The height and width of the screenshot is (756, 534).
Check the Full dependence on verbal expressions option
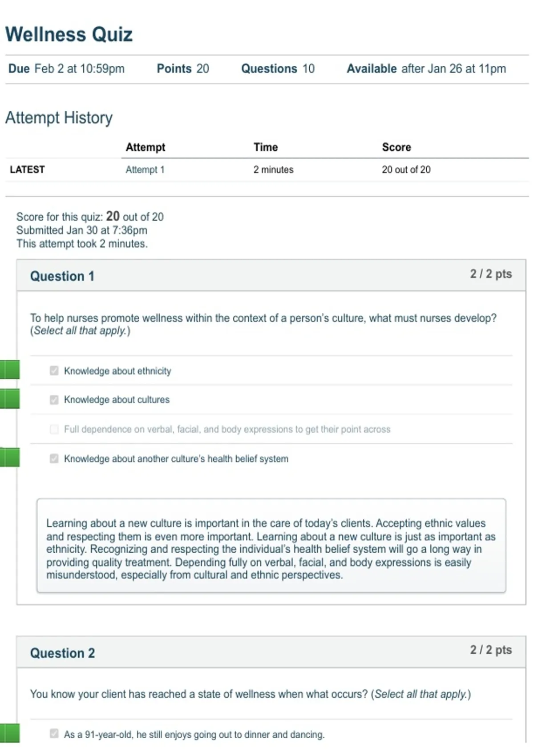pos(54,429)
